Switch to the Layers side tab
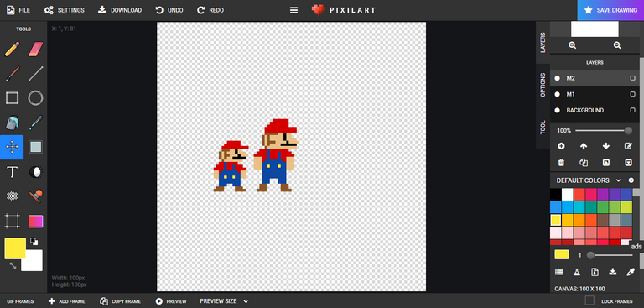 543,43
